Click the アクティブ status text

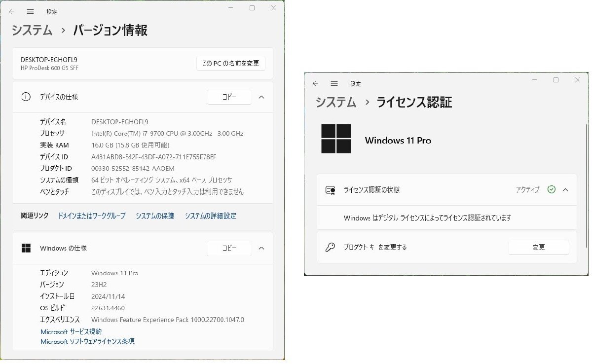click(528, 190)
